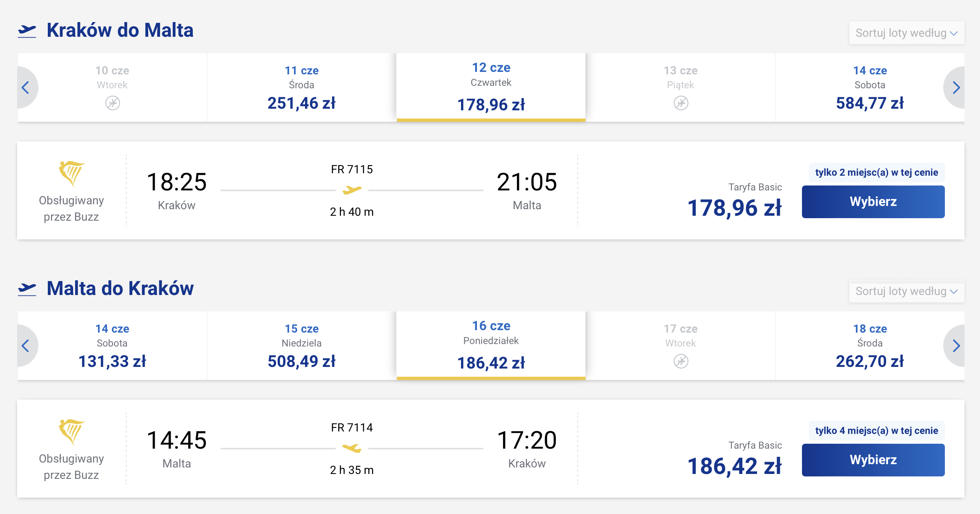Viewport: 980px width, 514px height.
Task: Choose Wybierz for the Malta to Kraków flight
Action: point(873,460)
